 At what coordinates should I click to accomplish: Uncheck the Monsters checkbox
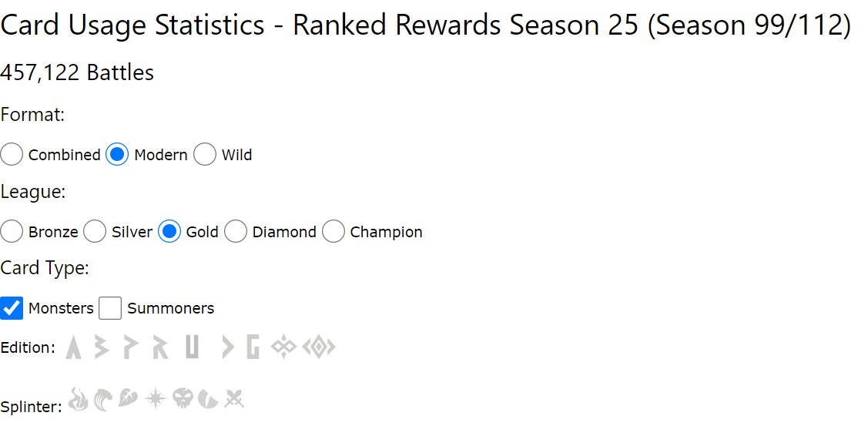[x=12, y=308]
